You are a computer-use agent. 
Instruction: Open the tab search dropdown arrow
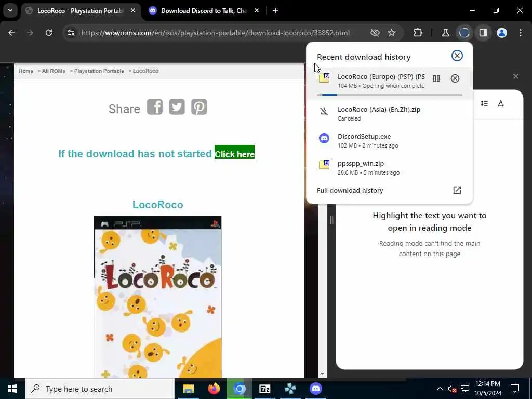pos(10,10)
